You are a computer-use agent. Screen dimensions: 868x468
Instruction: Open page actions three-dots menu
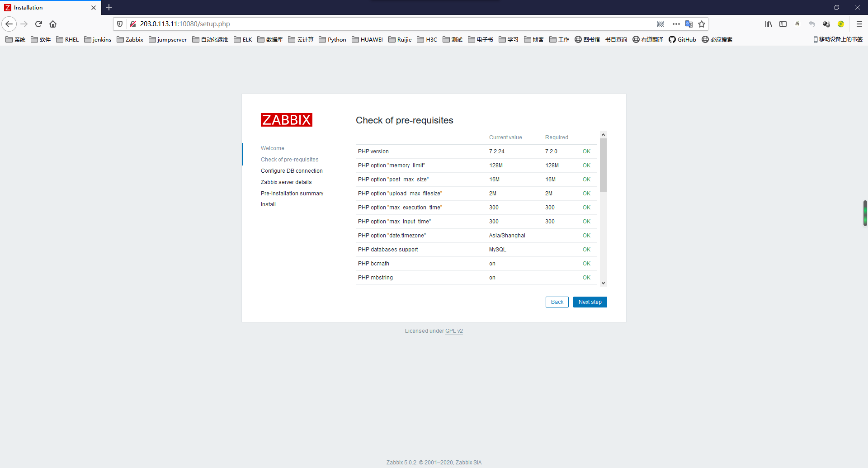click(x=676, y=24)
